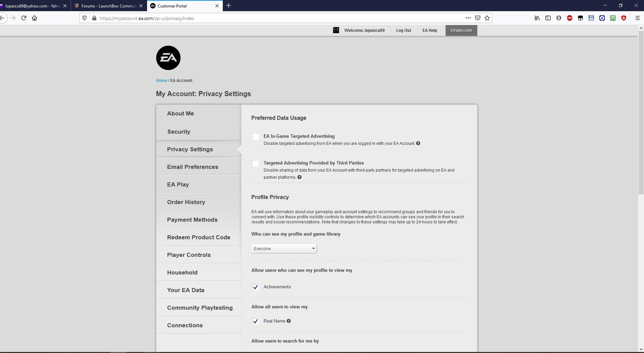Reload the current page

coord(24,18)
